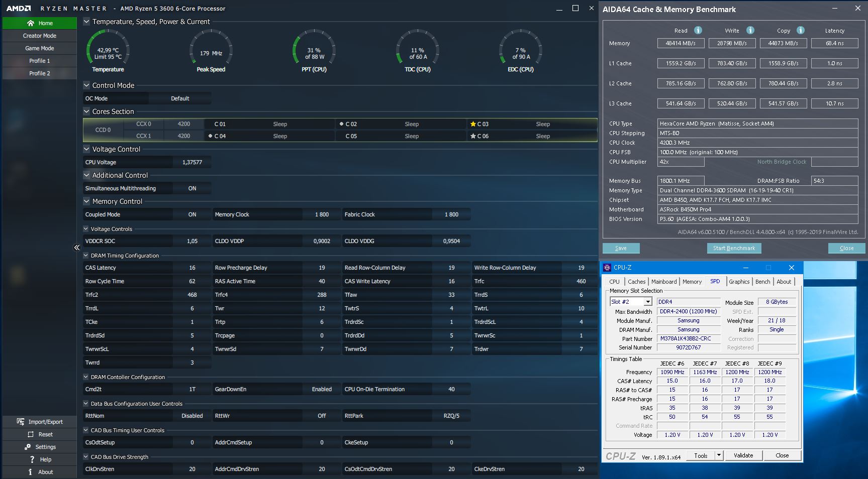
Task: Select the SPD tab in CPU-Z
Action: pos(715,281)
